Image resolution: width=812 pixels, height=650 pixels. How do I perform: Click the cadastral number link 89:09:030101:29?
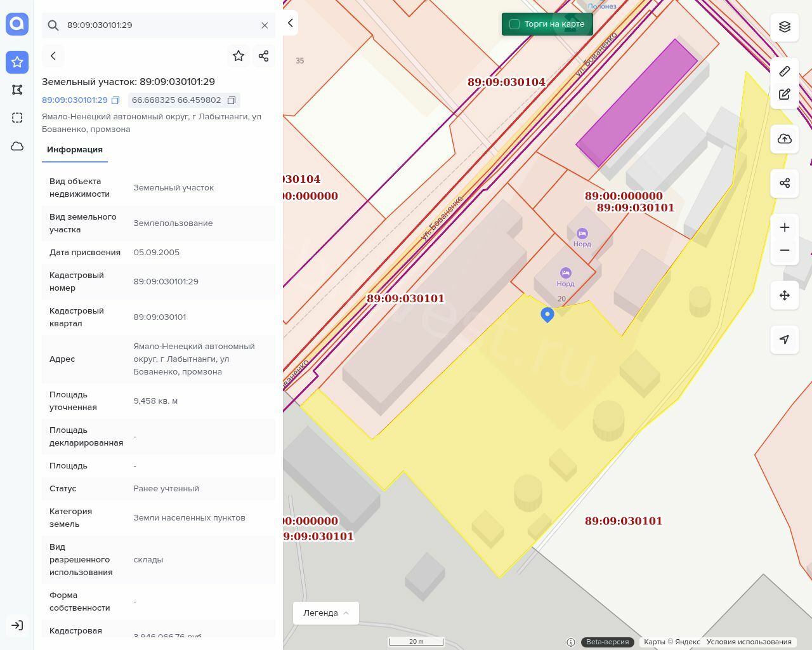75,100
